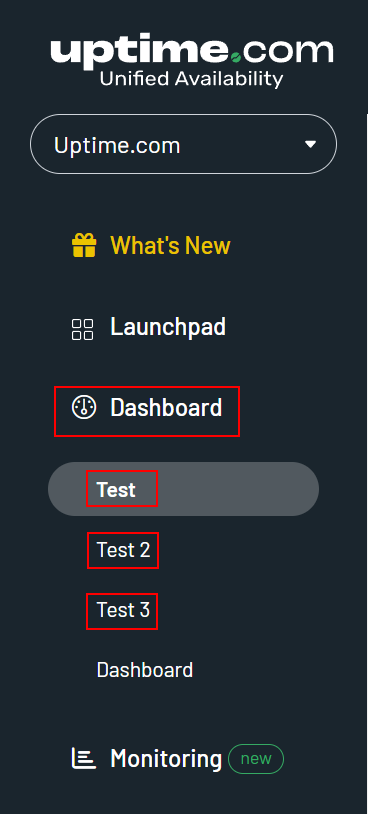Open the Dashboard sub-item below Test 3

click(x=145, y=670)
